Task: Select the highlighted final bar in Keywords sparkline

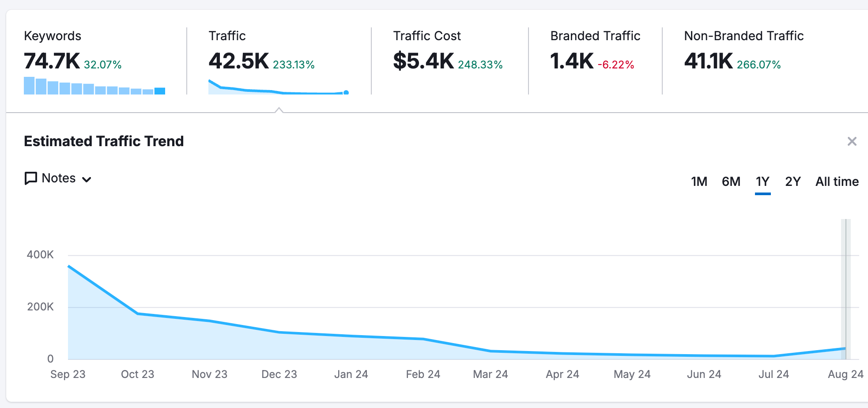Action: pos(161,91)
